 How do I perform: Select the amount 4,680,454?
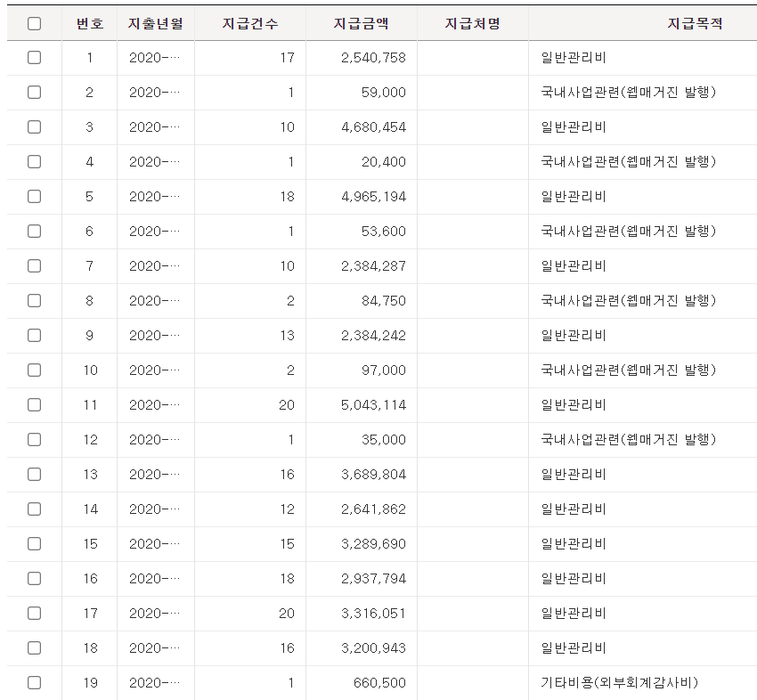point(373,127)
